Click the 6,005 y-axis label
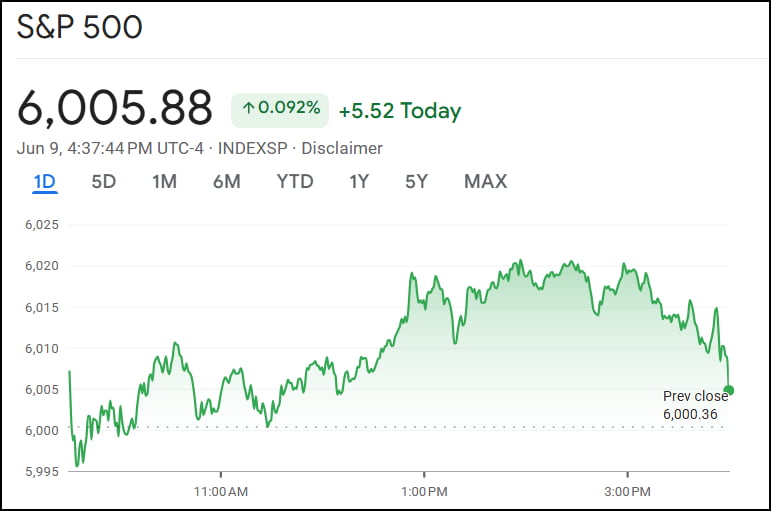 pos(42,389)
